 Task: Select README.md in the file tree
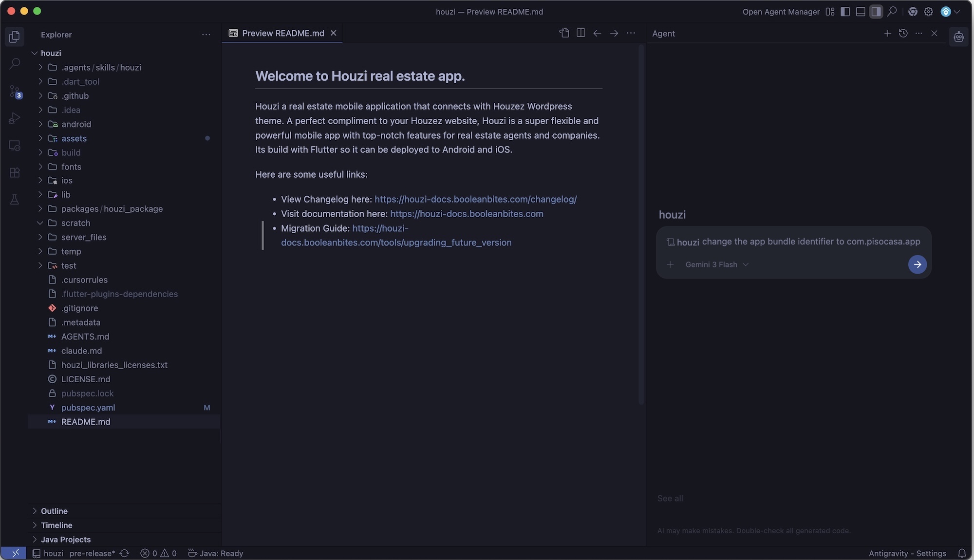[124, 422]
